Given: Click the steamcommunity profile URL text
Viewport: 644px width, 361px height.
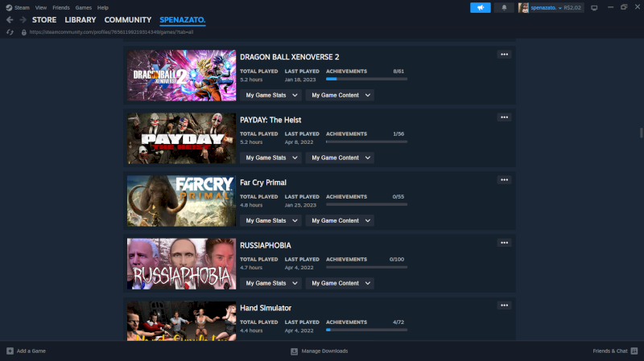Looking at the screenshot, I should (x=111, y=32).
